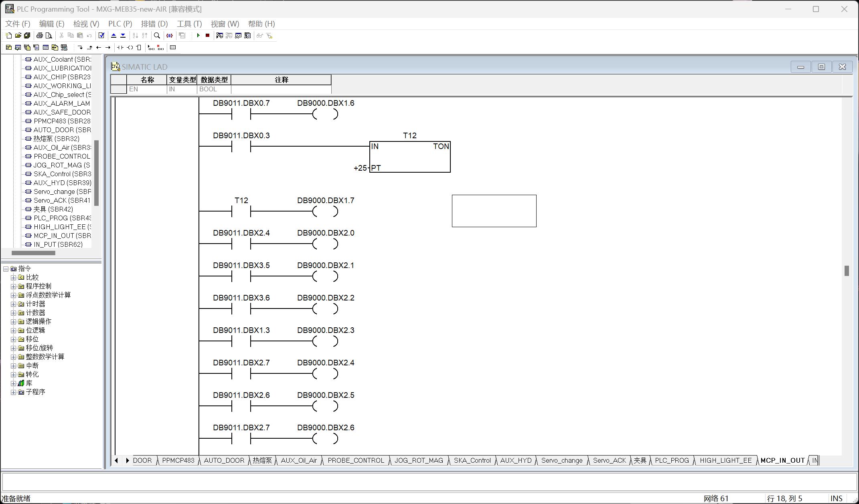Image resolution: width=859 pixels, height=504 pixels.
Task: Expand the 计数器 counters folder
Action: [x=13, y=313]
